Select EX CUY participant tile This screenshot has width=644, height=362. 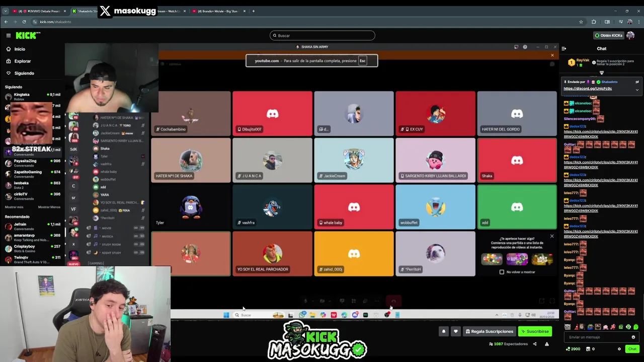tap(435, 114)
